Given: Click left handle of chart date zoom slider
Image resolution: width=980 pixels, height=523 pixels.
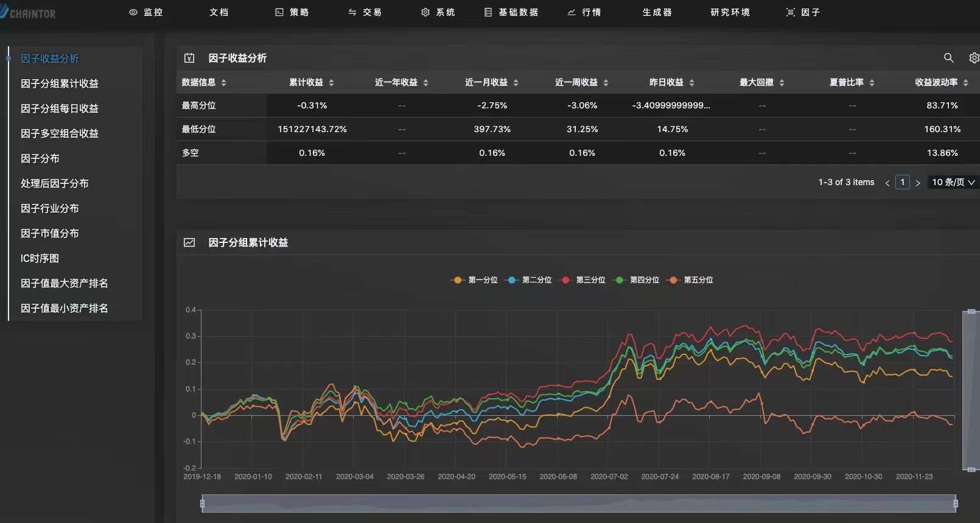Looking at the screenshot, I should tap(202, 504).
